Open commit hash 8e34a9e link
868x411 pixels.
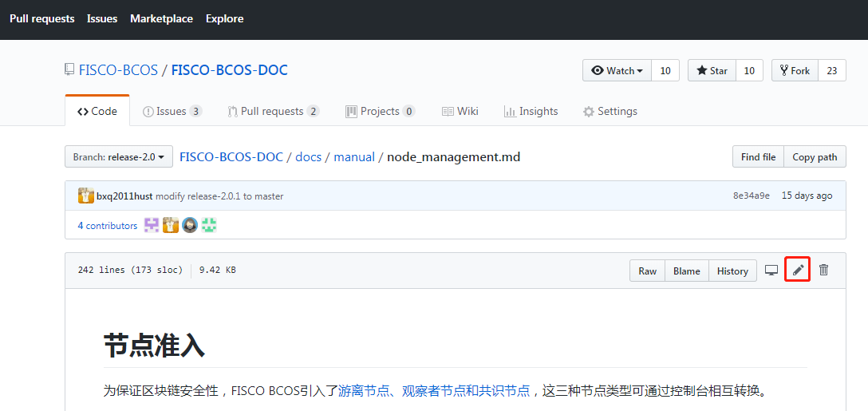tap(752, 196)
